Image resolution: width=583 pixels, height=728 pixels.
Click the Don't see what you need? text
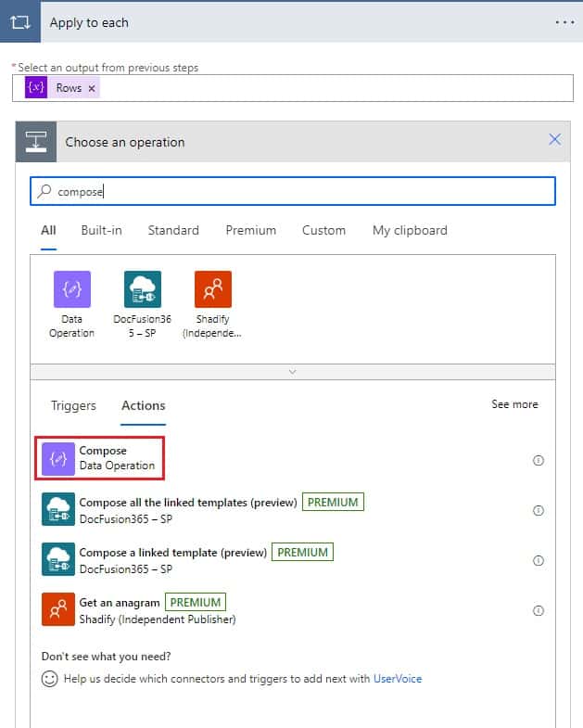tap(106, 657)
